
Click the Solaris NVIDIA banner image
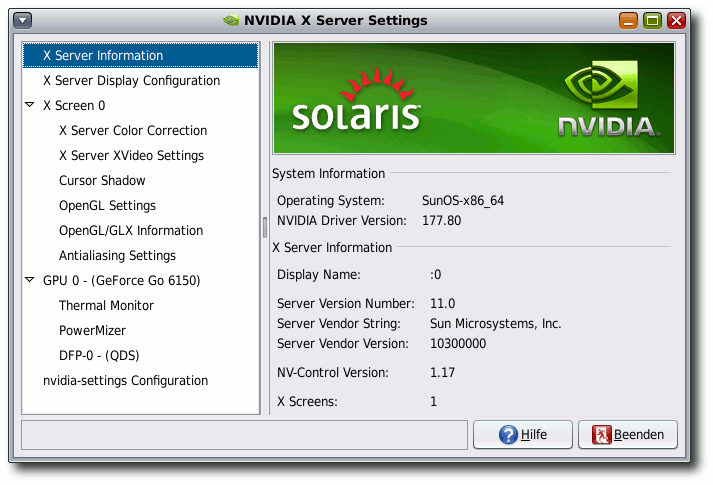[x=474, y=98]
